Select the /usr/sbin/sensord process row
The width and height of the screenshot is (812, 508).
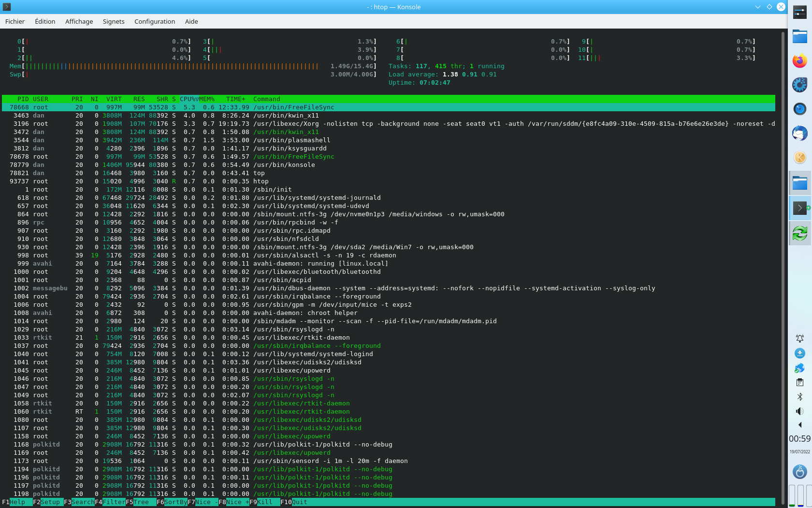[389, 461]
